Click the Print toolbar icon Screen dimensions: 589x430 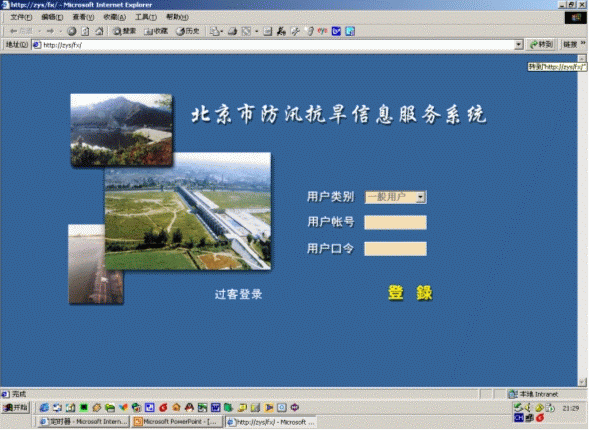tap(233, 31)
